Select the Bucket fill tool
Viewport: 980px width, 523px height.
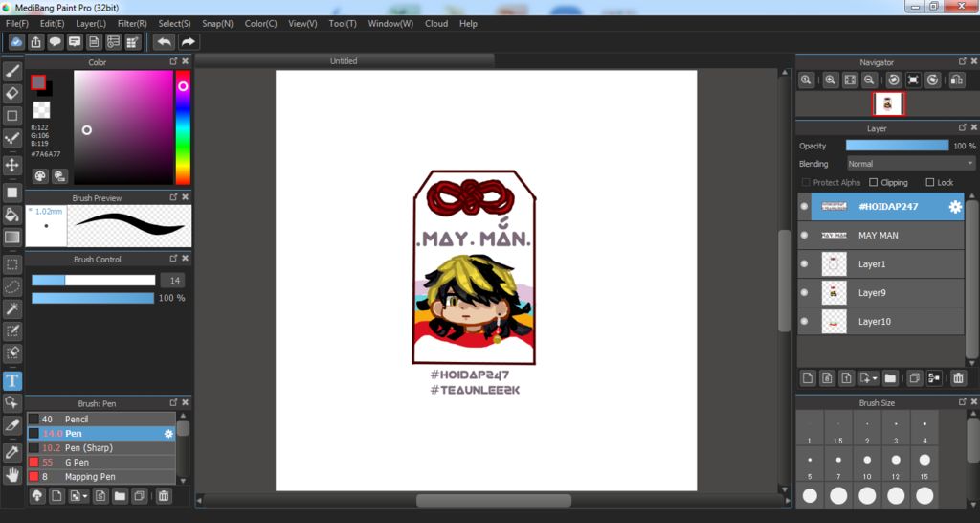click(x=11, y=215)
